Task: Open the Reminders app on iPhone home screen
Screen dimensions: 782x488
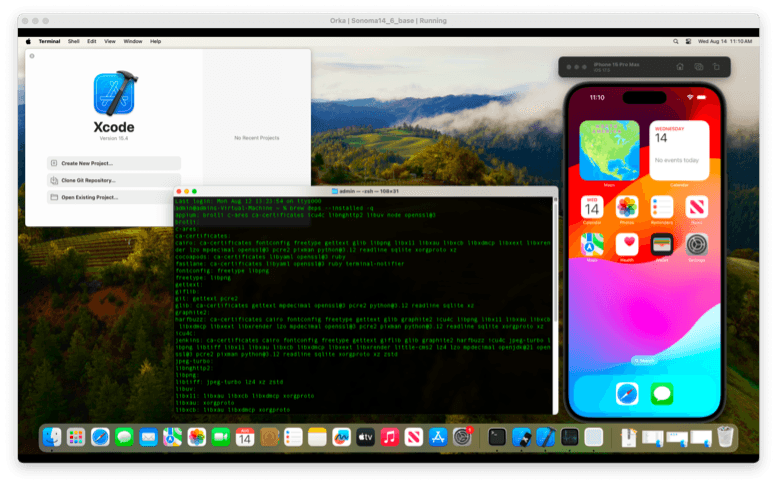Action: 662,207
